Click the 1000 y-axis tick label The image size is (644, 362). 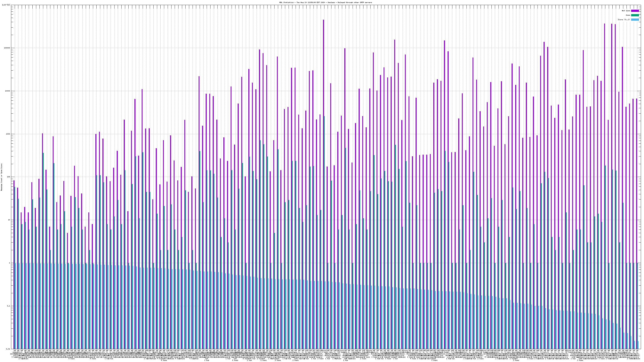coord(8,134)
